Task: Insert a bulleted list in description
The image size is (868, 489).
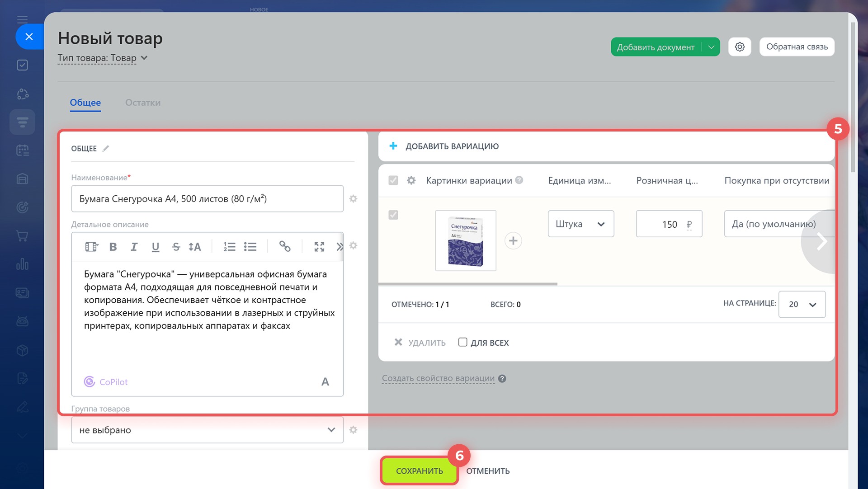Action: [250, 247]
